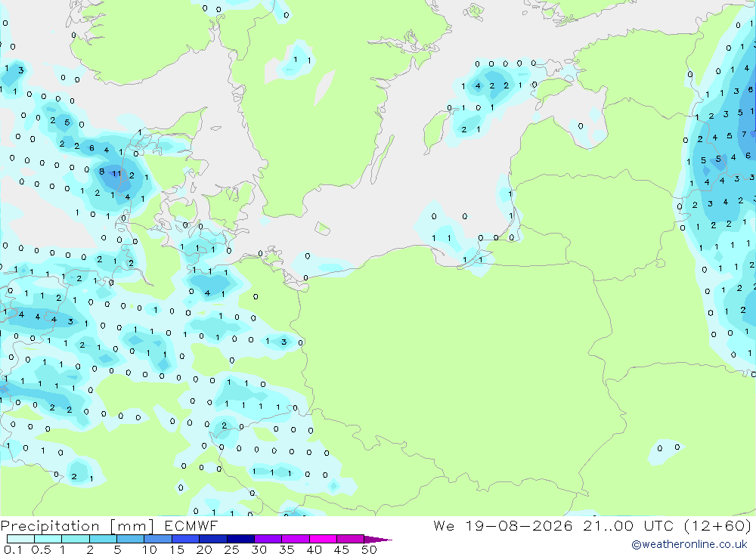Click the legend swatch between 10 and 15

(x=158, y=539)
